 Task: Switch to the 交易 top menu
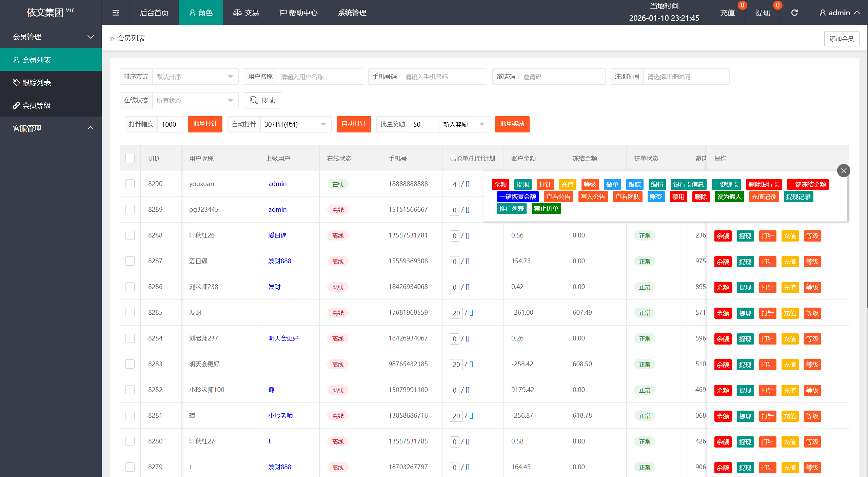[x=246, y=13]
